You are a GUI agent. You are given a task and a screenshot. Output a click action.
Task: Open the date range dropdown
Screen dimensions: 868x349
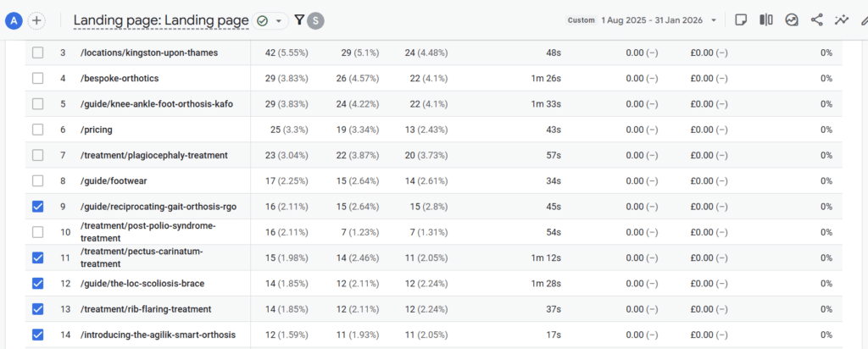point(657,19)
